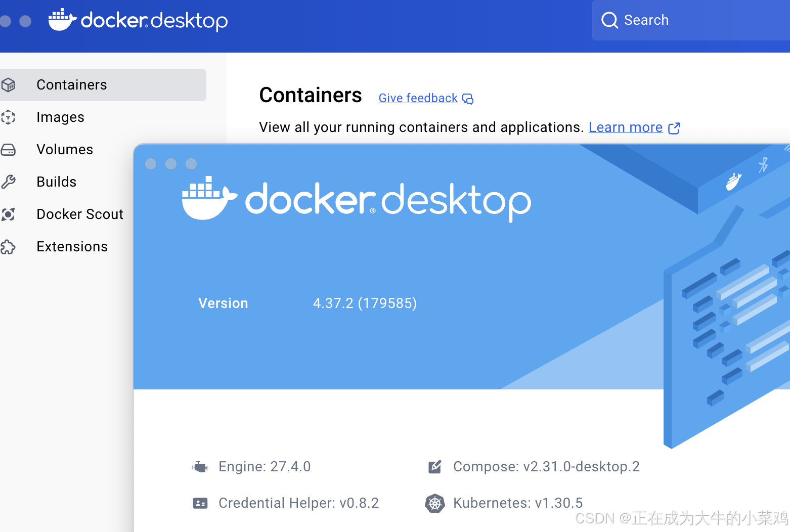Click the Compose pencil icon
The width and height of the screenshot is (790, 532).
pyautogui.click(x=435, y=467)
